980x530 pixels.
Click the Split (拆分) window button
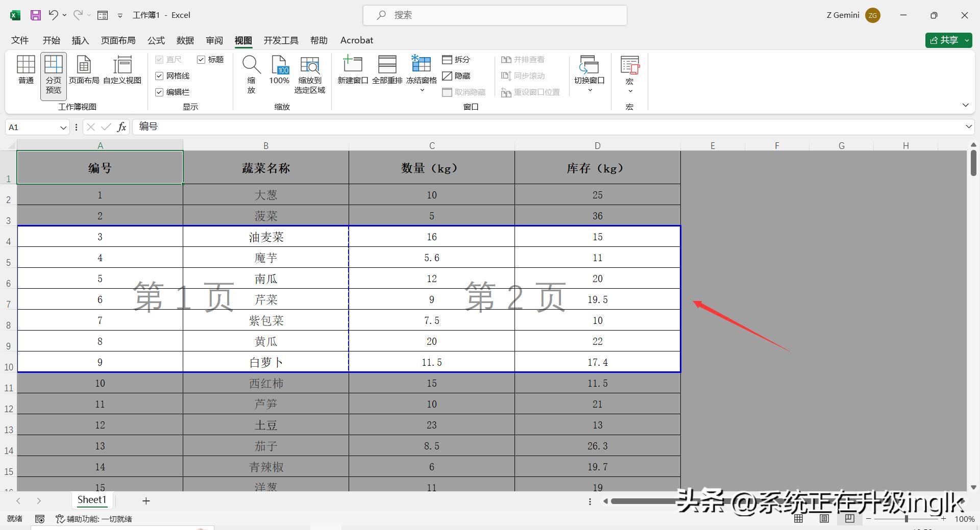(456, 60)
